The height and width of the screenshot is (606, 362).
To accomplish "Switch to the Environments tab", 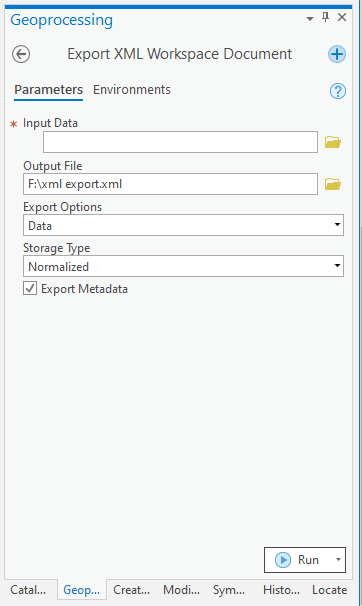I will (x=132, y=90).
